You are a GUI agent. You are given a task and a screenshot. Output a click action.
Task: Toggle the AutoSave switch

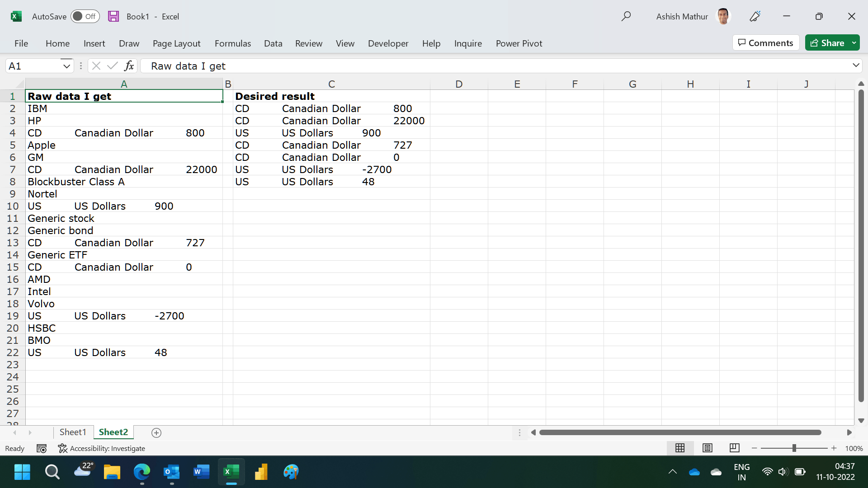click(85, 16)
